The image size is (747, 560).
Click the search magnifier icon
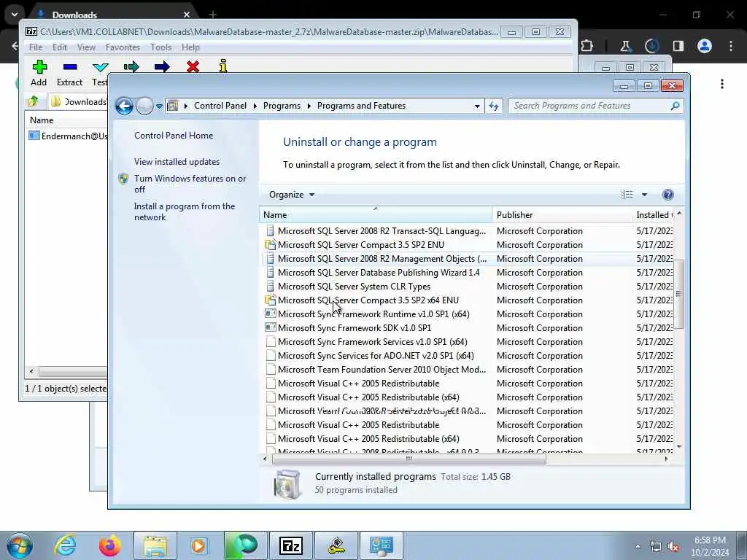click(x=675, y=106)
